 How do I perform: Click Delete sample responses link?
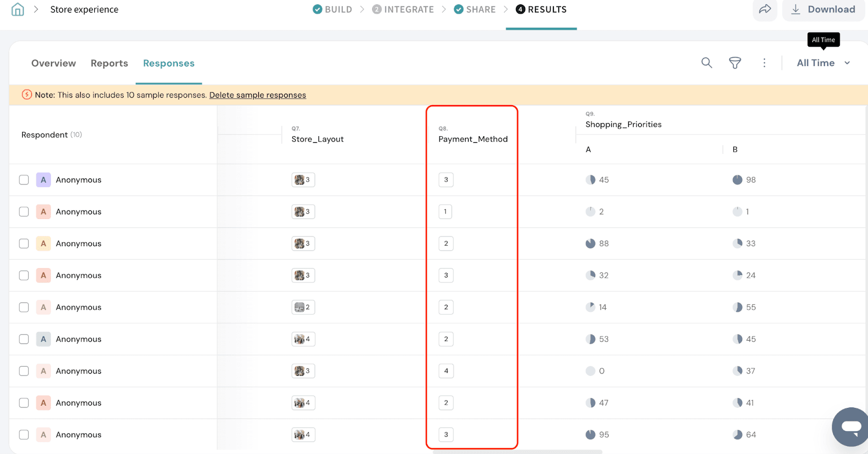258,95
